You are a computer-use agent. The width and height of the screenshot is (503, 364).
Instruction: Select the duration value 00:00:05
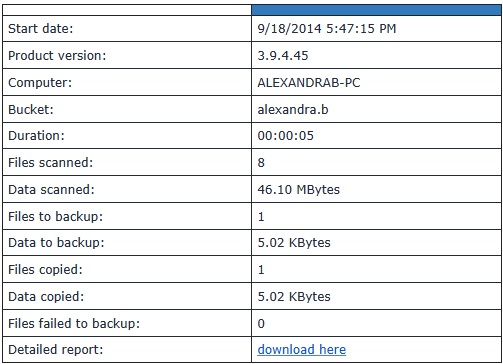285,136
